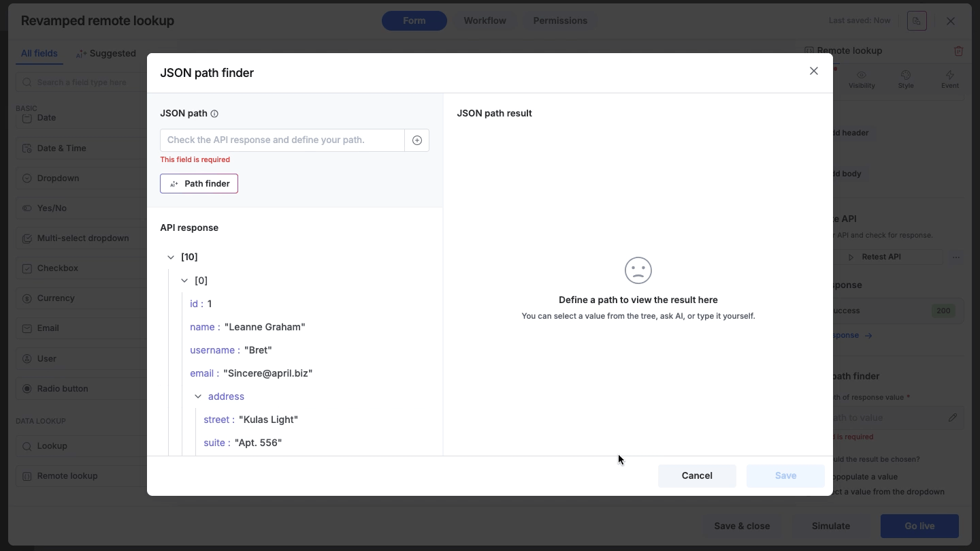This screenshot has width=980, height=551.
Task: Click the pencil icon in path value field
Action: (953, 418)
